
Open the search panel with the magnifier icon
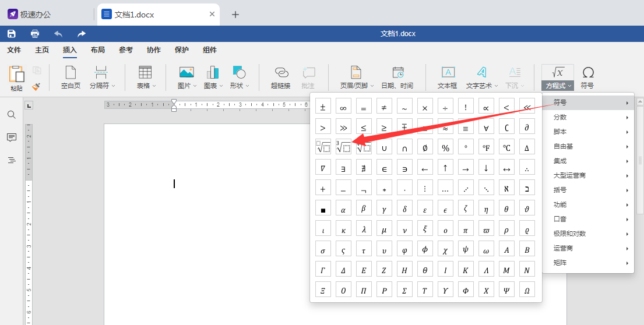click(x=12, y=115)
